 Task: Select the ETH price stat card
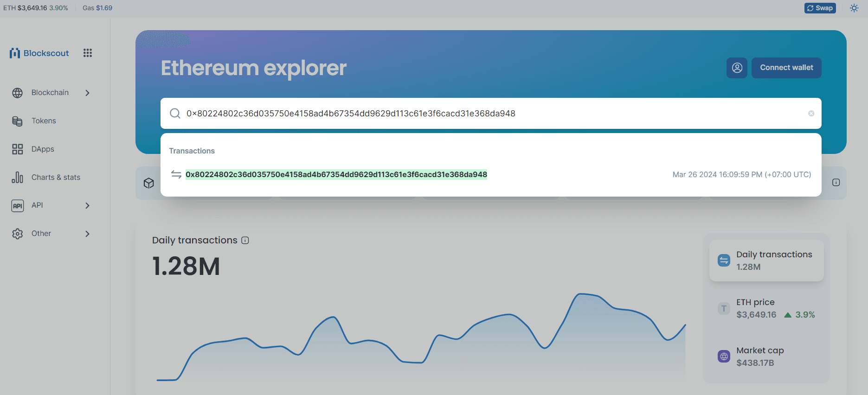(766, 308)
